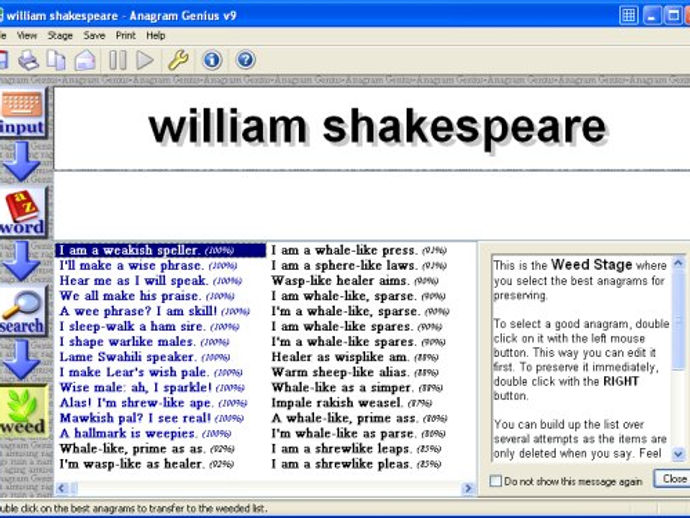This screenshot has width=690, height=518.
Task: Click the print toolbar icon
Action: point(29,60)
